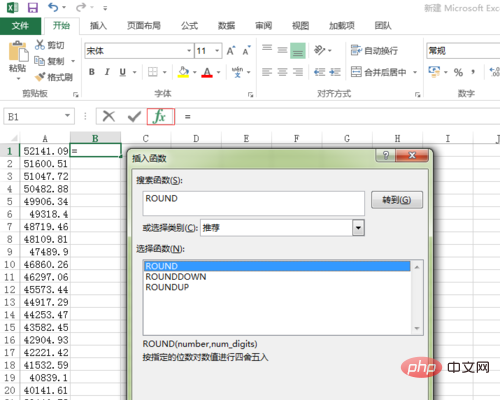Expand the underline style arrow
Viewport: 500px width, 400px height.
point(135,72)
